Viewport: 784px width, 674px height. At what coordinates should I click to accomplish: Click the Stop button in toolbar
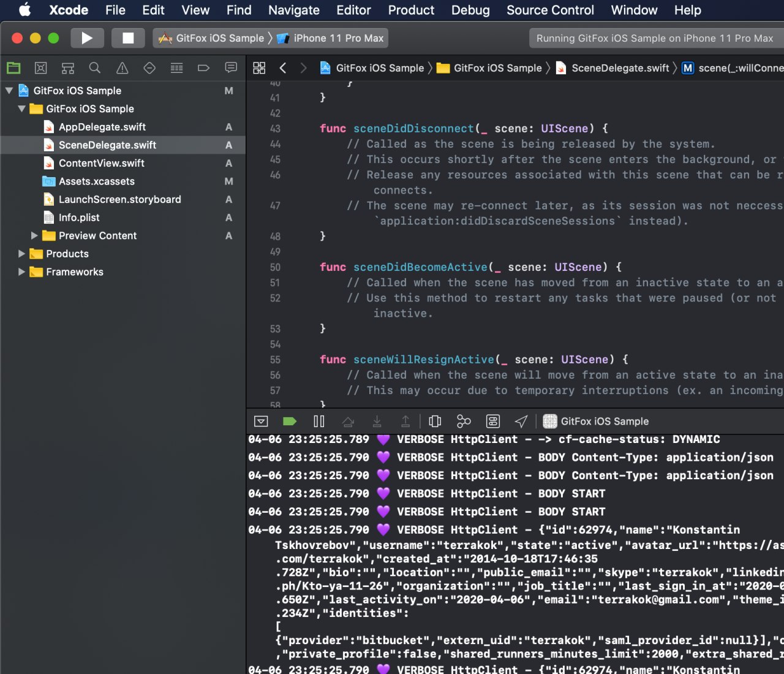pyautogui.click(x=128, y=38)
